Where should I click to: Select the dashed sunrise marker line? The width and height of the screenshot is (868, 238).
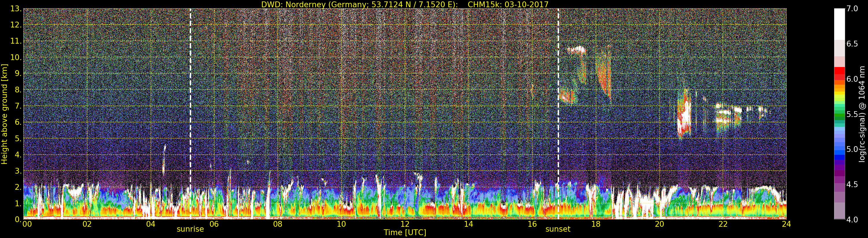pyautogui.click(x=190, y=114)
